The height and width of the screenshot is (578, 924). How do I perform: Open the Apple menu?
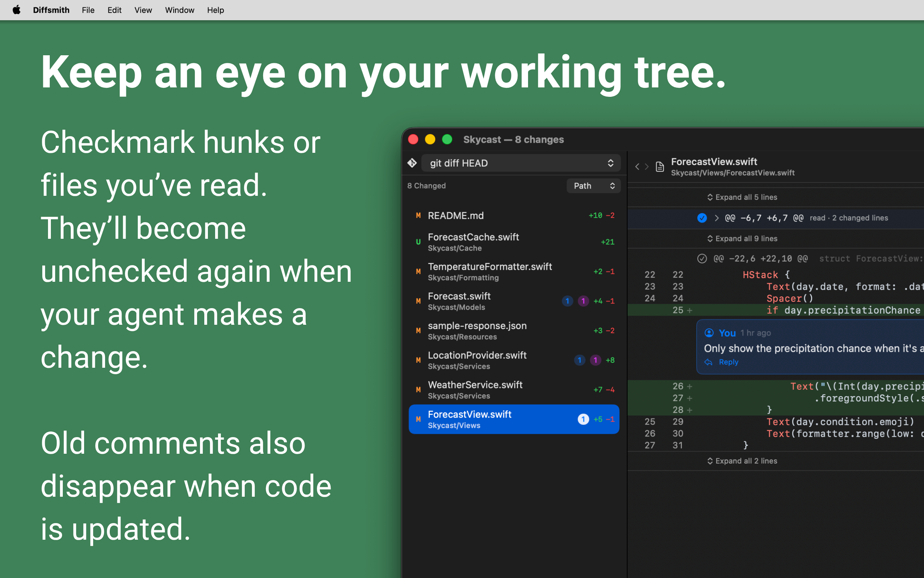16,10
